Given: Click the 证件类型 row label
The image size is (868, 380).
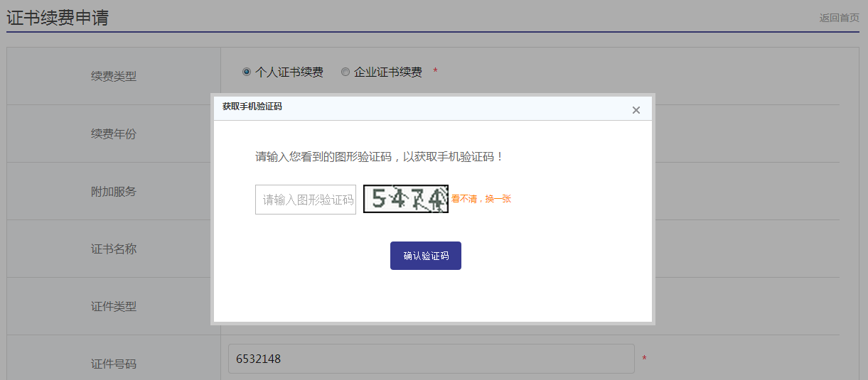Looking at the screenshot, I should pos(114,306).
